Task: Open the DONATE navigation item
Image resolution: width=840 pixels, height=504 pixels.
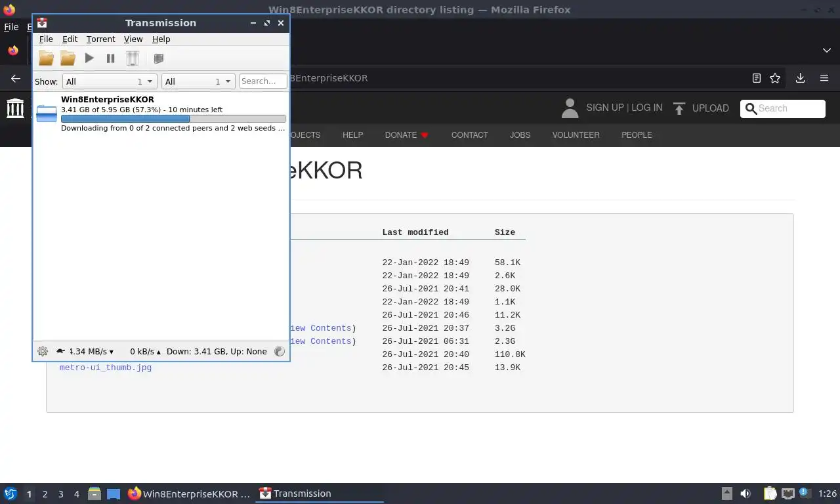Action: 406,135
